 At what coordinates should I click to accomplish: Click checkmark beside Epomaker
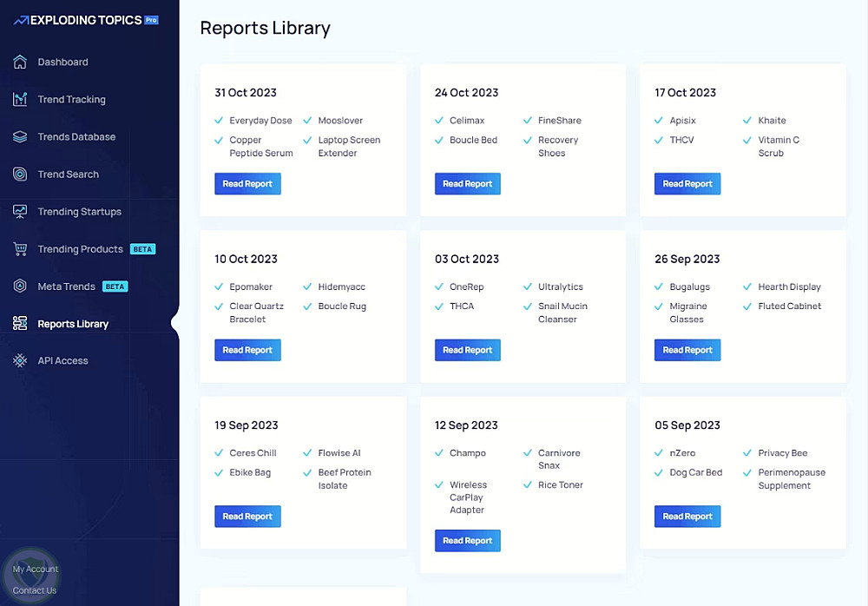coord(219,287)
